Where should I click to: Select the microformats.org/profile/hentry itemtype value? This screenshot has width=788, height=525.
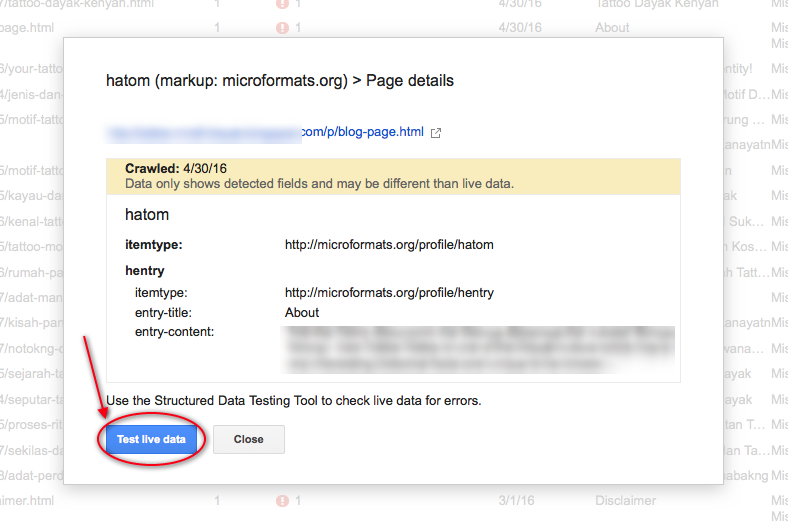pos(389,292)
